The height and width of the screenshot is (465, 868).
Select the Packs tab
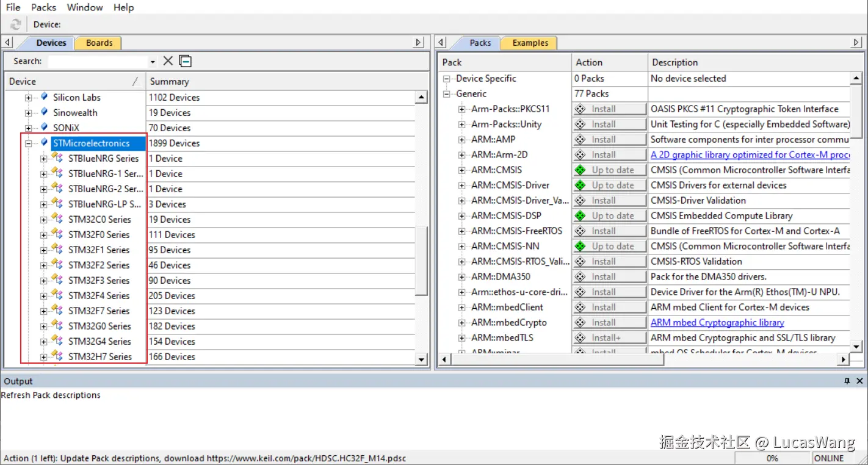[480, 43]
